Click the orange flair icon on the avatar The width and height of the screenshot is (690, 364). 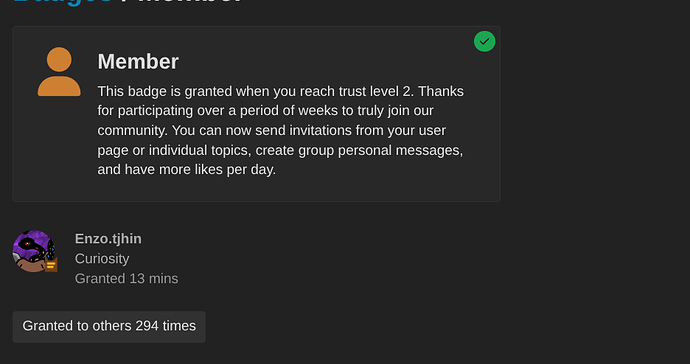click(x=51, y=265)
